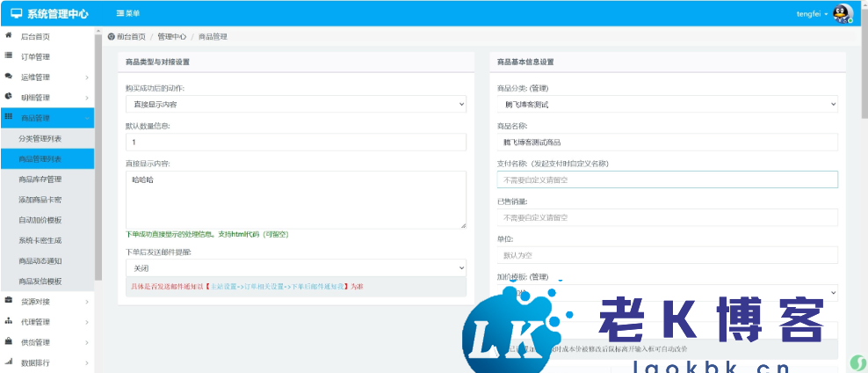Screen dimensions: 868x373
Task: Toggle the 菜单 hamburger menu in header
Action: point(128,14)
